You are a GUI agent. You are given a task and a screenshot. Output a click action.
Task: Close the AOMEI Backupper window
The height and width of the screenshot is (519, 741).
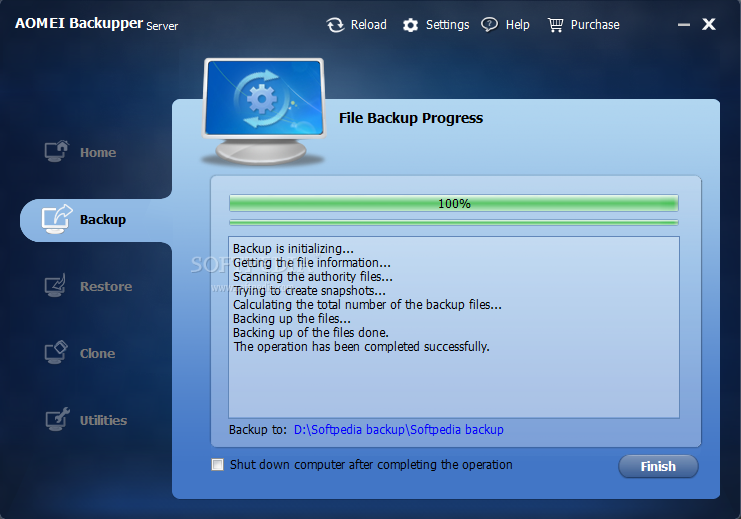(x=708, y=24)
